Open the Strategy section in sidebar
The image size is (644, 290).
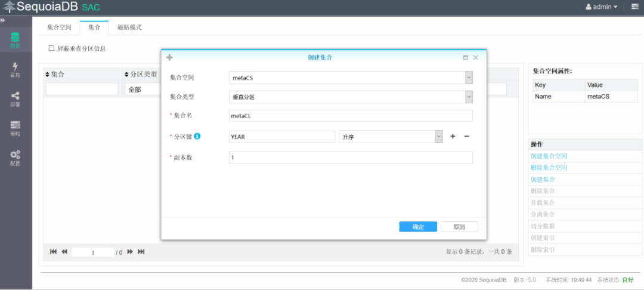[15, 128]
